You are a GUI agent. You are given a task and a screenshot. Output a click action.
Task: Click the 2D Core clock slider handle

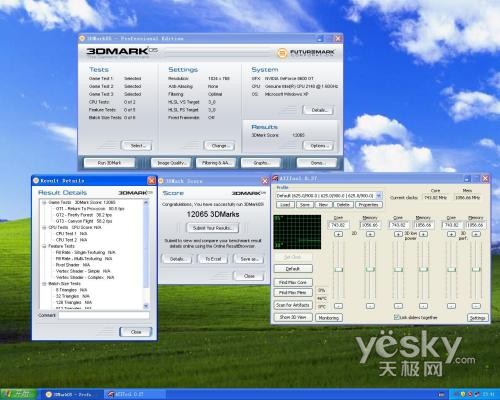339,269
